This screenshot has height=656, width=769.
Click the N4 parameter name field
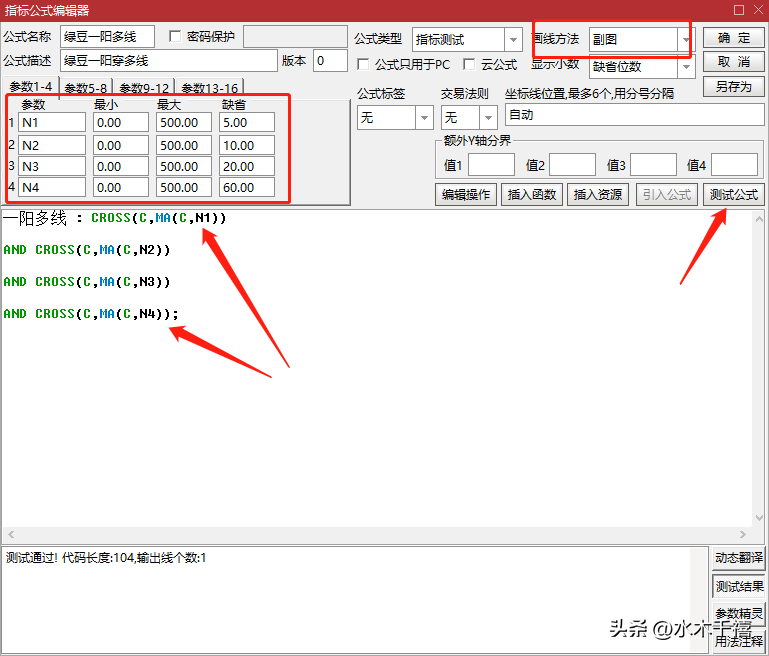pyautogui.click(x=52, y=188)
